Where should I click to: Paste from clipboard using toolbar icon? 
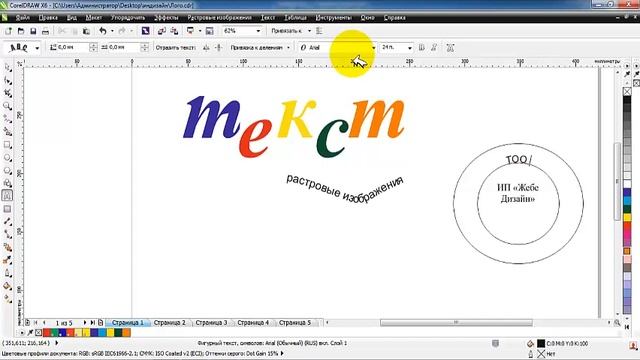click(87, 31)
